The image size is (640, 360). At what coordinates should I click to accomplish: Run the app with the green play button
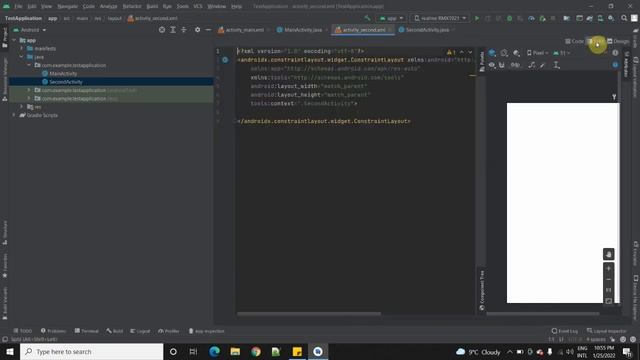pyautogui.click(x=477, y=18)
